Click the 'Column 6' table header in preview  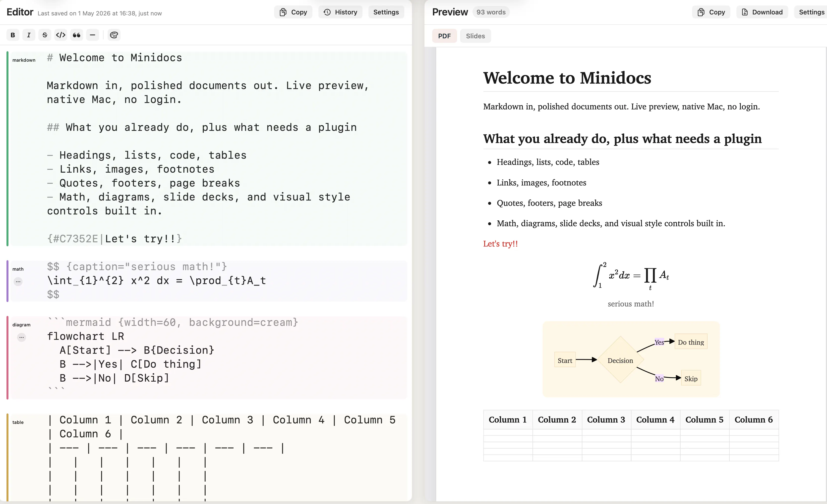point(754,420)
